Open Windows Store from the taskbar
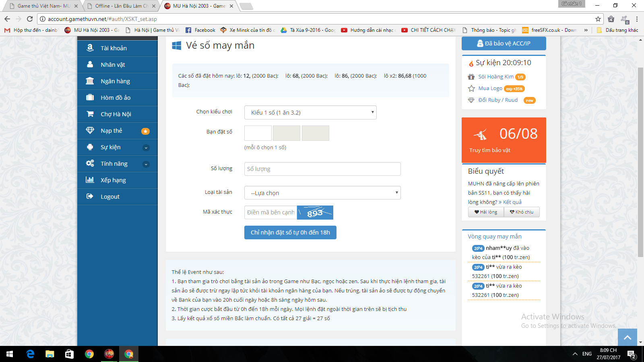 [69, 354]
